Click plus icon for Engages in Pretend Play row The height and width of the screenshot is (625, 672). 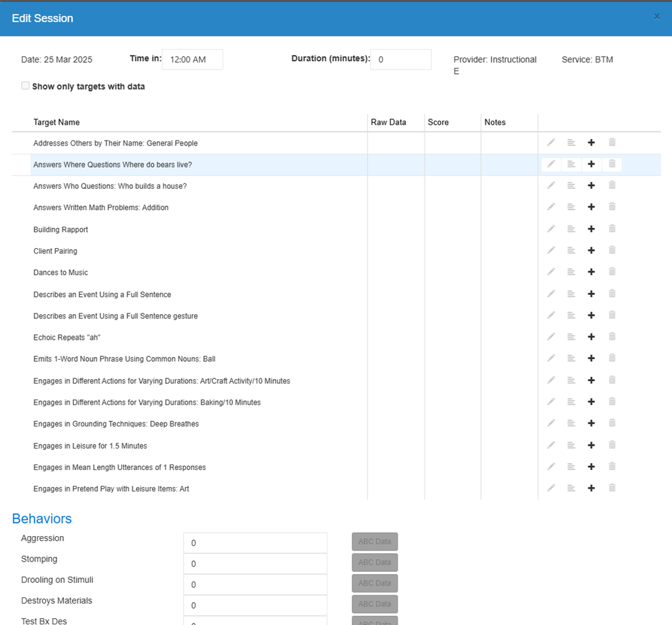(x=591, y=489)
